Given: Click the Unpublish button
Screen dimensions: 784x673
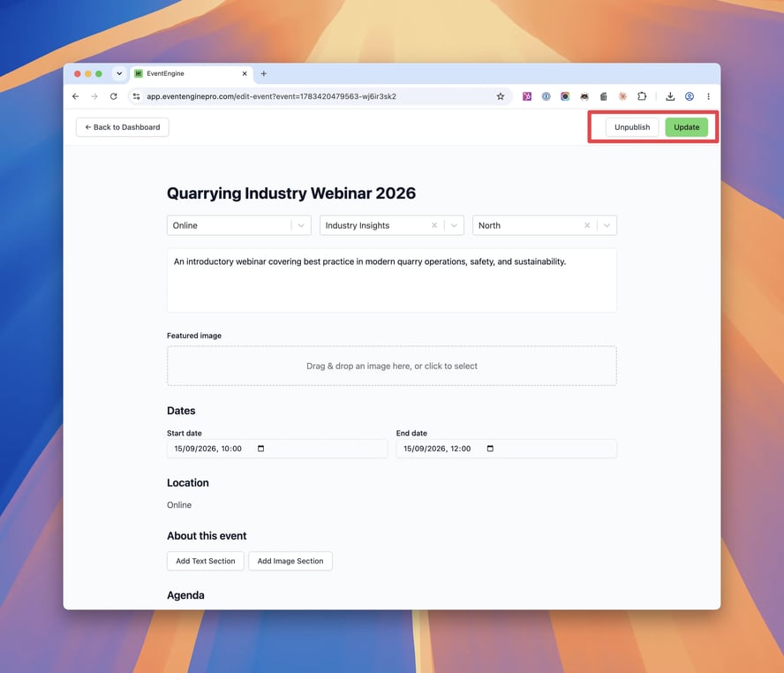Looking at the screenshot, I should point(632,127).
